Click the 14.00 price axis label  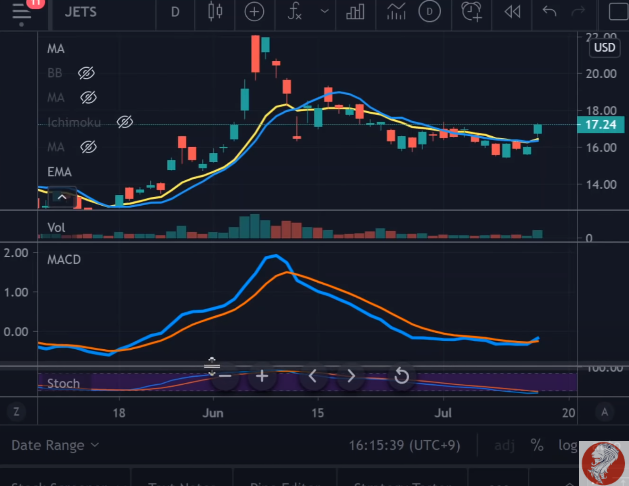[x=601, y=185]
